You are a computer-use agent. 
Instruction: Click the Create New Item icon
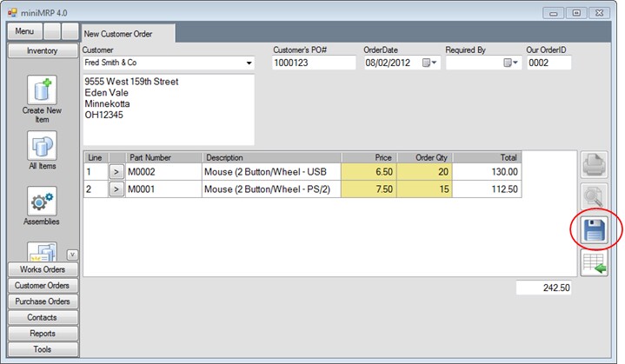point(42,89)
